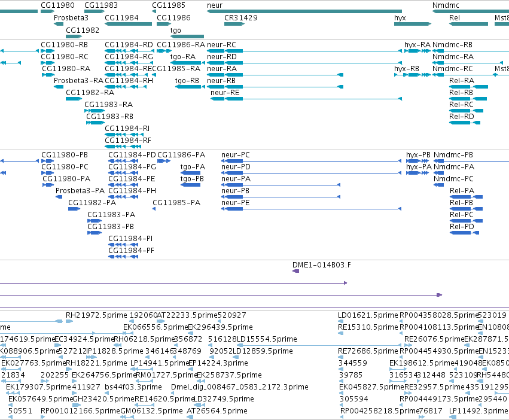This screenshot has width=509, height=420.
Task: Click the Rel gene label
Action: (x=455, y=17)
